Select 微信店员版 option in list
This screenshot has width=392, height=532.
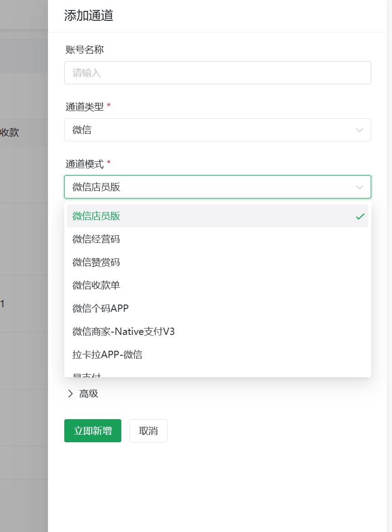pos(218,216)
